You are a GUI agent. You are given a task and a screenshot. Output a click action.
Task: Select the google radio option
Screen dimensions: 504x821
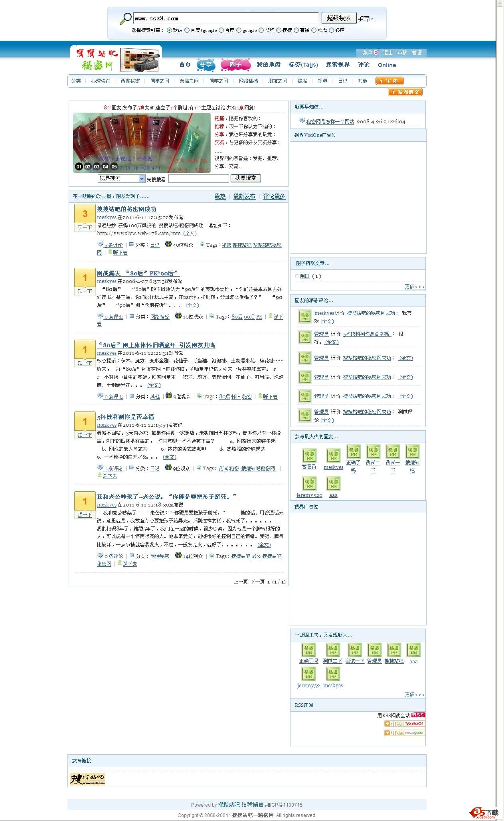(x=239, y=30)
